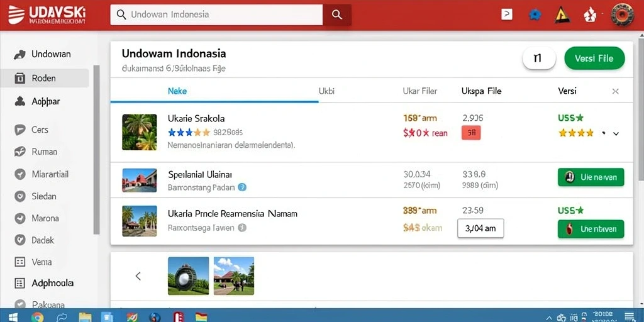Open File Explorer folder on taskbar
Image resolution: width=644 pixels, height=322 pixels.
pyautogui.click(x=86, y=317)
